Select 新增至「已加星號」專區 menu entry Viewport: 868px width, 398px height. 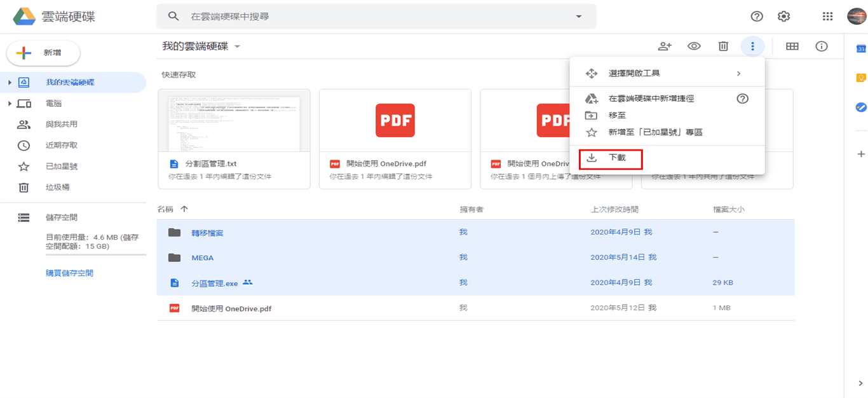667,133
